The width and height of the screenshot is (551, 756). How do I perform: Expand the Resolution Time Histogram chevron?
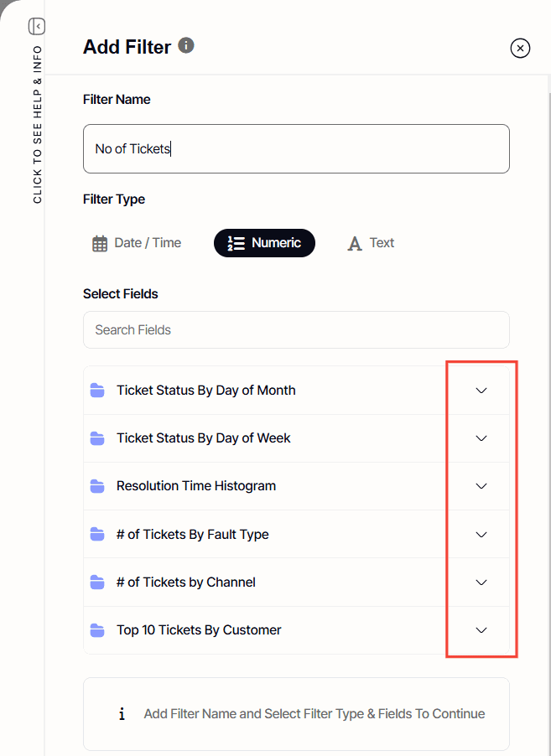coord(481,486)
